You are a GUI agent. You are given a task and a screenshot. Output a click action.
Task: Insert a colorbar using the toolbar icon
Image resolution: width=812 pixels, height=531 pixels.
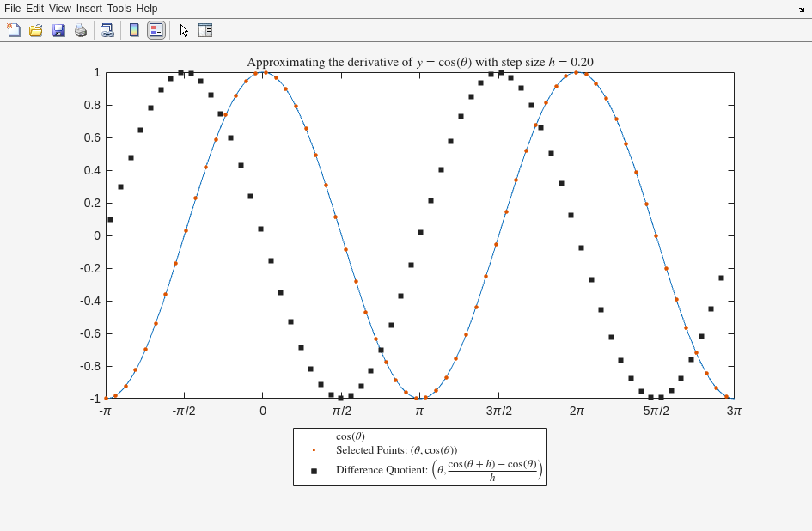pyautogui.click(x=134, y=30)
